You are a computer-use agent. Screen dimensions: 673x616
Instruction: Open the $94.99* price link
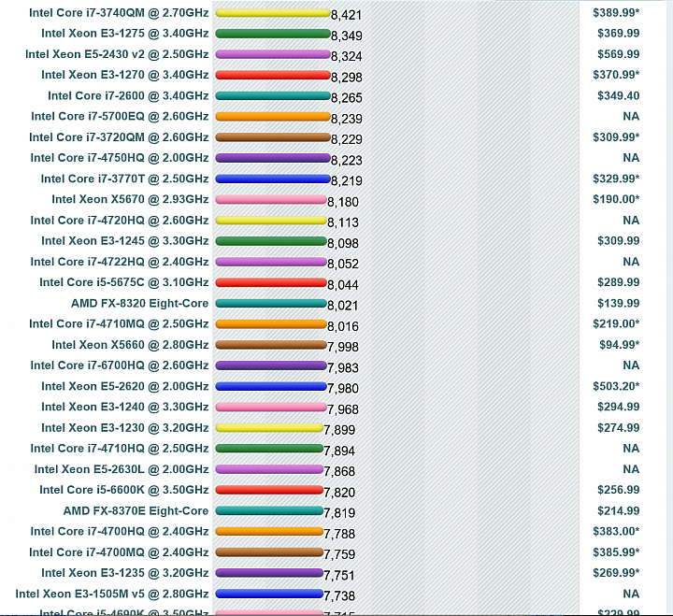pyautogui.click(x=620, y=345)
